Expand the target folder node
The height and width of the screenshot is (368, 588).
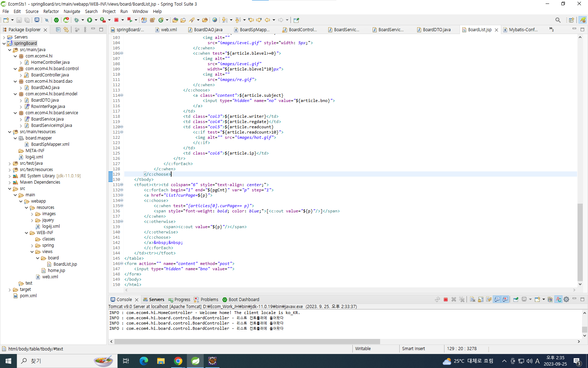9,289
